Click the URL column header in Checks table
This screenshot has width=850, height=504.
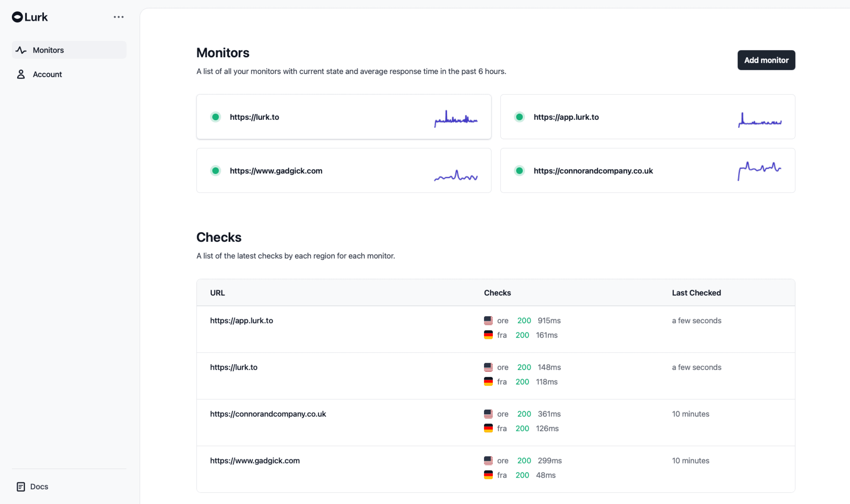tap(218, 292)
